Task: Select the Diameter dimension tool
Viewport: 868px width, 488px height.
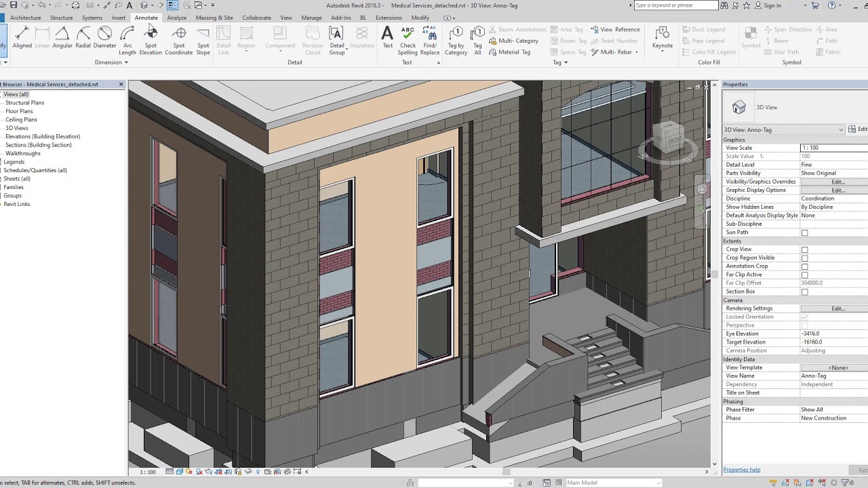Action: (x=104, y=38)
